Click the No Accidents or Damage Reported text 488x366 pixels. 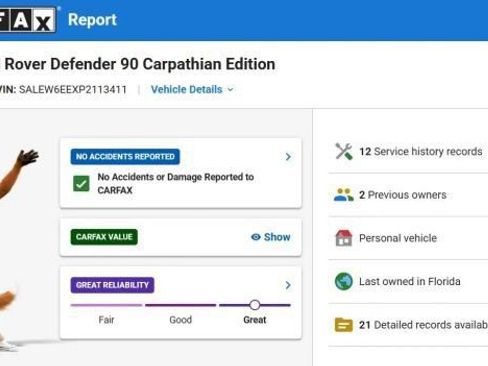pos(176,184)
